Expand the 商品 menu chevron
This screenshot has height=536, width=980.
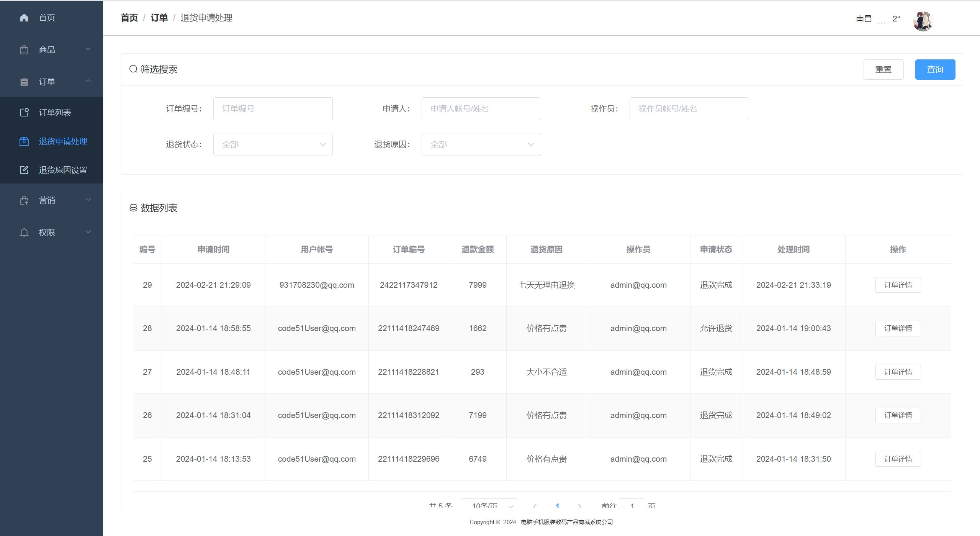tap(88, 49)
